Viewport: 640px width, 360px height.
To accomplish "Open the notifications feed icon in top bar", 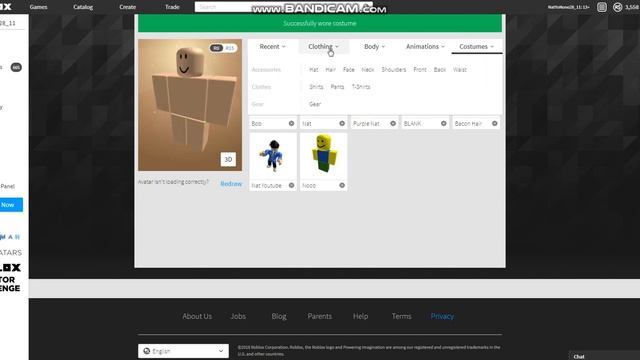I will (x=602, y=7).
